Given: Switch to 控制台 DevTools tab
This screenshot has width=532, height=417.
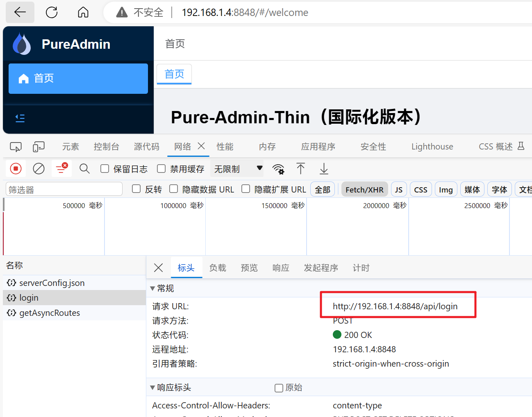Looking at the screenshot, I should (107, 147).
